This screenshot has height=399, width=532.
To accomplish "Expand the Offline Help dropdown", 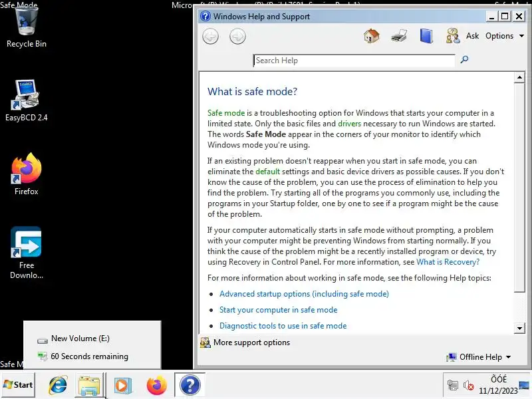I will 478,357.
